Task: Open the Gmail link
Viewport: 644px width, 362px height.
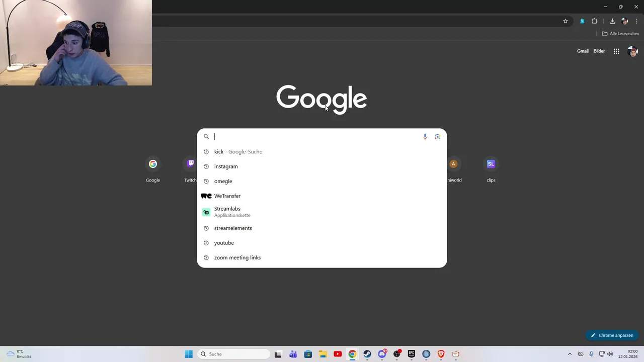Action: tap(583, 51)
